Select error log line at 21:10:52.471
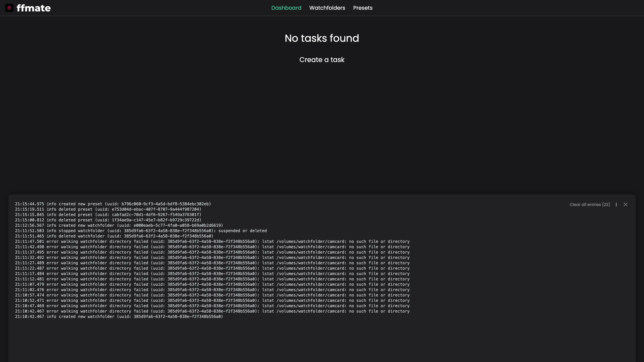 point(212,301)
